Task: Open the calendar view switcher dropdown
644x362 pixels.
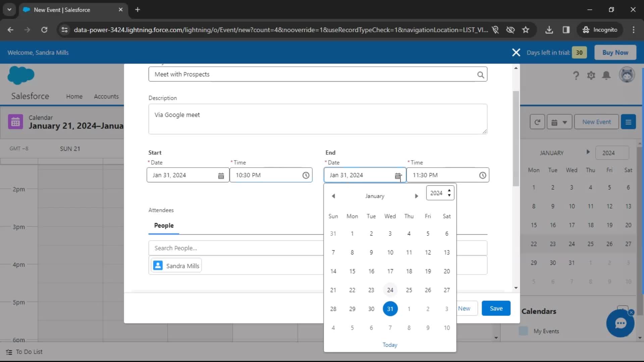Action: click(x=559, y=122)
